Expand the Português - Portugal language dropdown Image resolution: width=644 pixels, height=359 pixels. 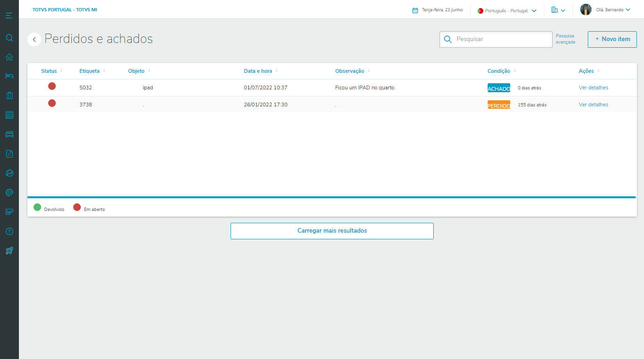click(507, 10)
